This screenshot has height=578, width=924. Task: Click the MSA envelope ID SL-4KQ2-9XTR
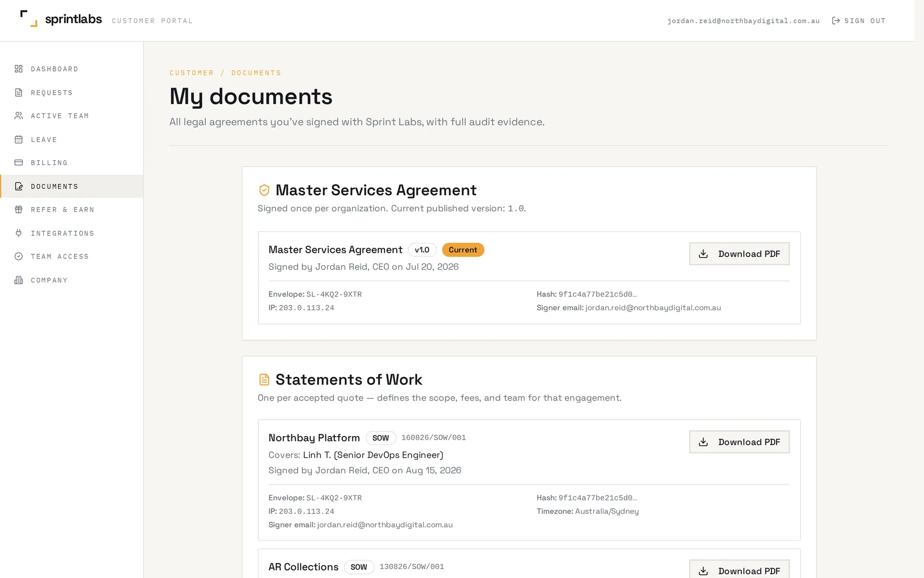click(x=334, y=294)
